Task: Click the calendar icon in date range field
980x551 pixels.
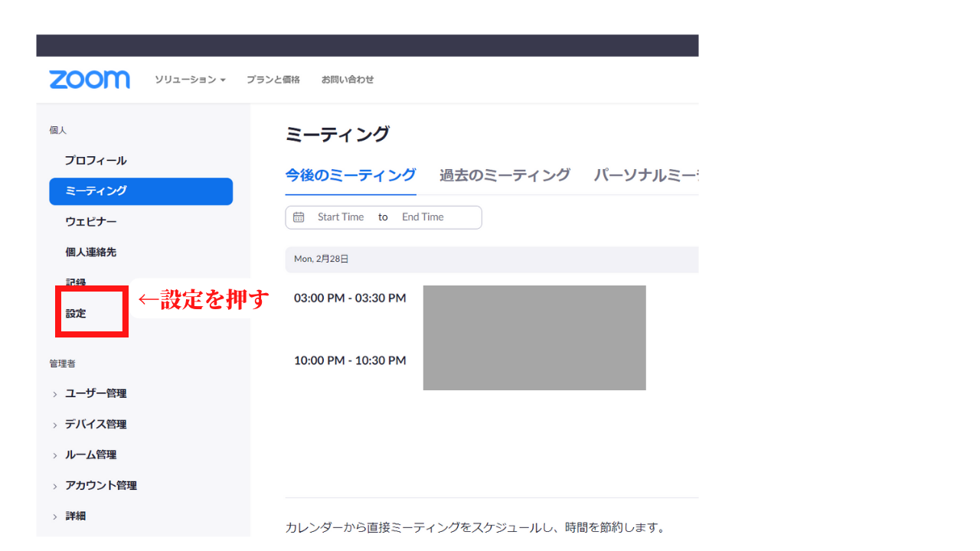Action: point(299,217)
